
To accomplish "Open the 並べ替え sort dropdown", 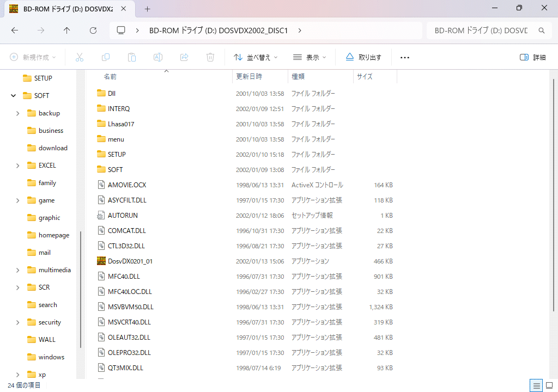I will click(x=256, y=57).
